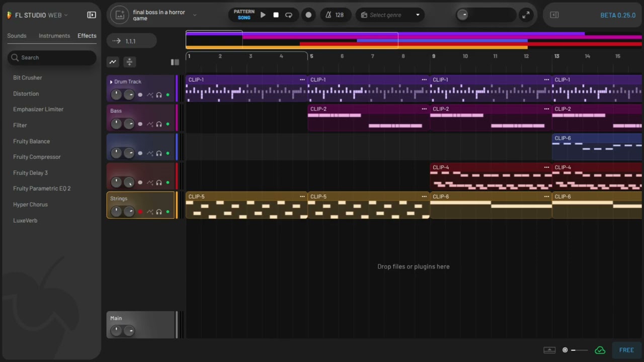
Task: Open the Sounds tab
Action: [17, 36]
